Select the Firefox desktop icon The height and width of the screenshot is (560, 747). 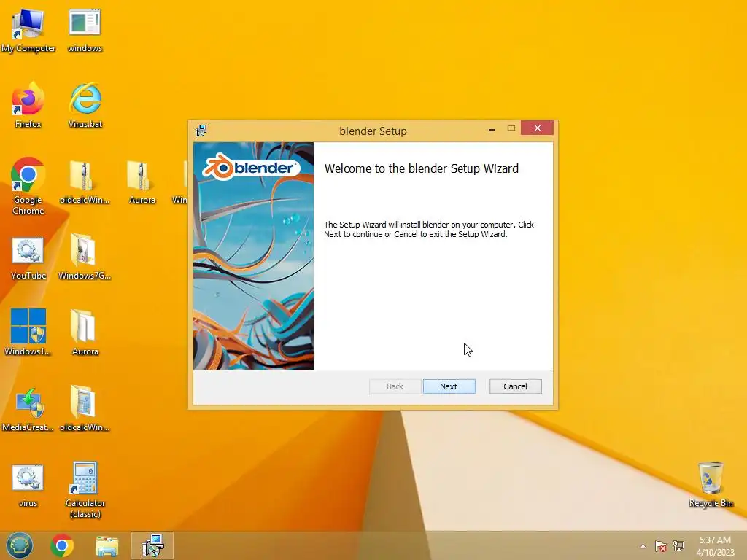click(x=28, y=105)
